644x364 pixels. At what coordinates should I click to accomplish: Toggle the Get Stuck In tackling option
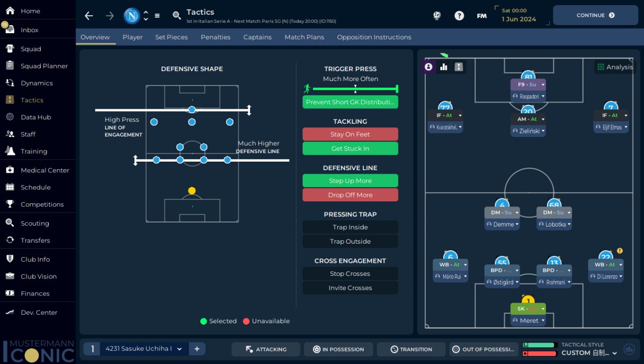(x=350, y=149)
